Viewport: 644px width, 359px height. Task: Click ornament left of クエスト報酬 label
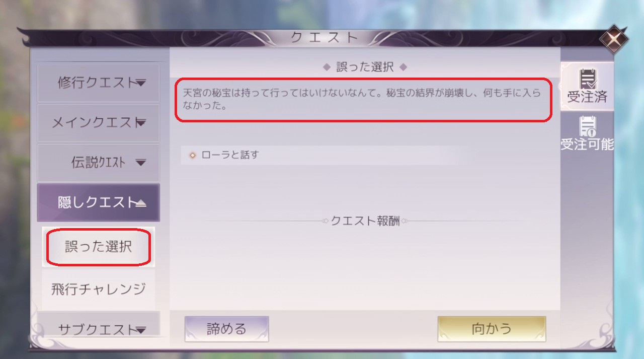326,221
